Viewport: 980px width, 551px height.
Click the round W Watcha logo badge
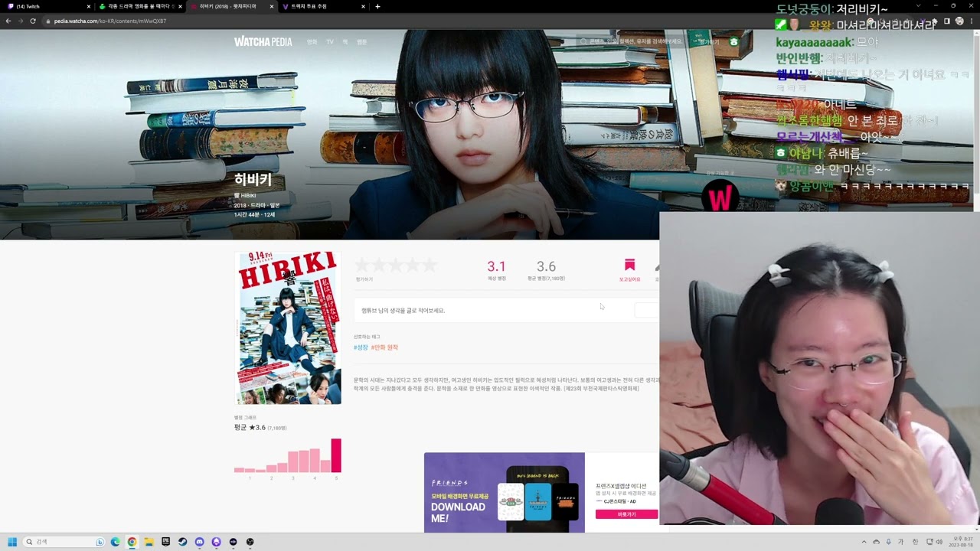pyautogui.click(x=720, y=197)
